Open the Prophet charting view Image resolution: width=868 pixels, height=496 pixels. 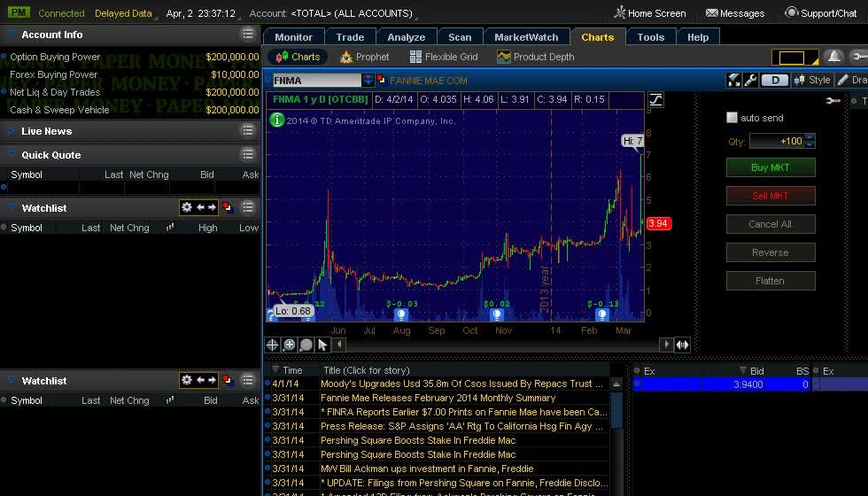tap(364, 57)
